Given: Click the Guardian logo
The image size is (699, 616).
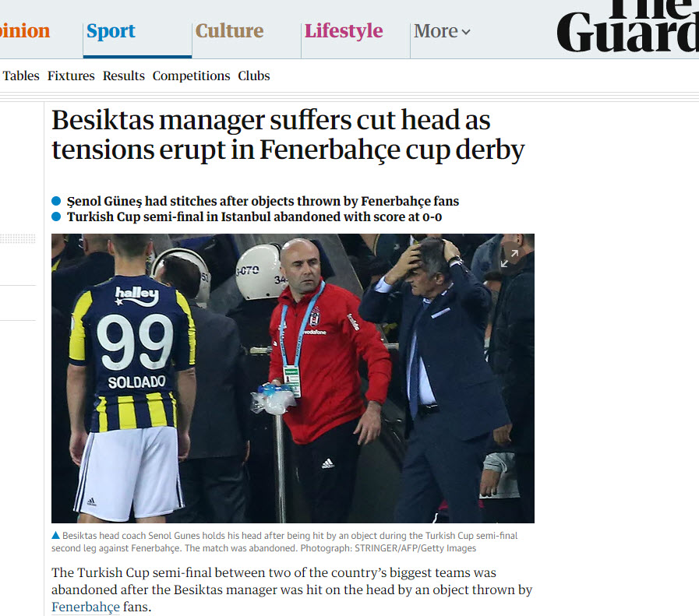Looking at the screenshot, I should [x=627, y=26].
